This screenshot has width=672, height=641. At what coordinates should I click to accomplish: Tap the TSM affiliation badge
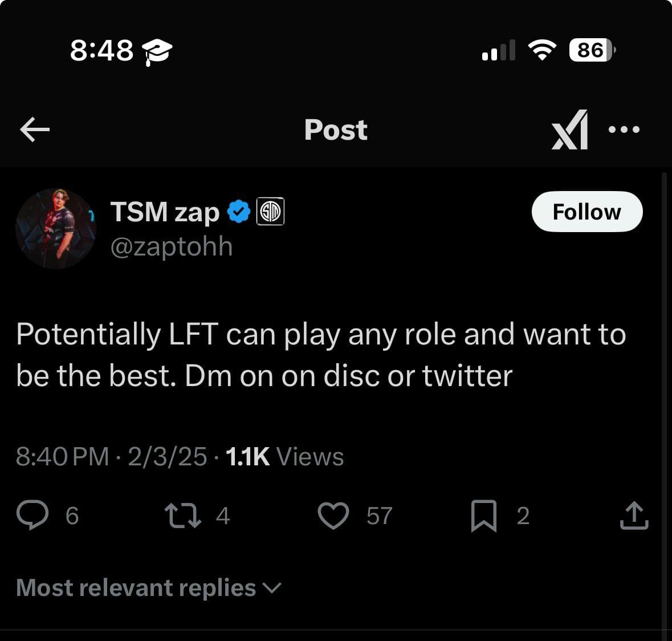[270, 212]
